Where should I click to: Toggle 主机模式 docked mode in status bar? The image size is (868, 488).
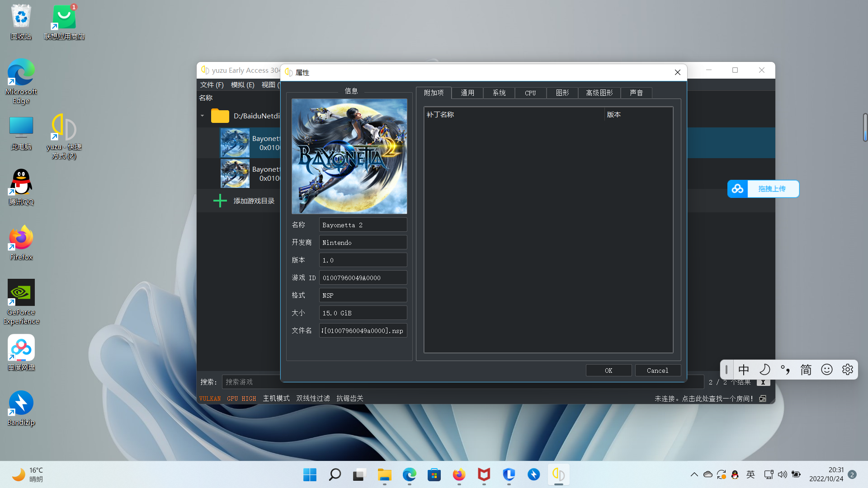point(276,399)
